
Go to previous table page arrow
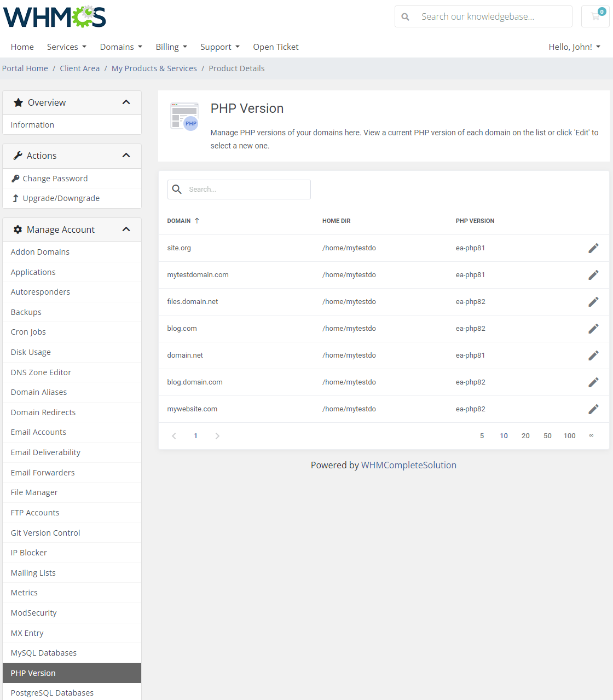[174, 436]
